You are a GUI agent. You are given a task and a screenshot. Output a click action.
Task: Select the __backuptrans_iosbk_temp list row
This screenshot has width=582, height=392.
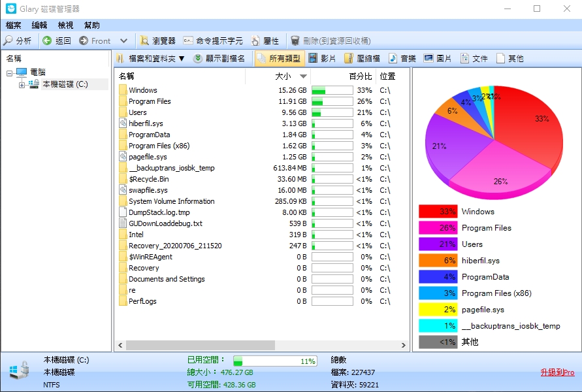pyautogui.click(x=262, y=168)
